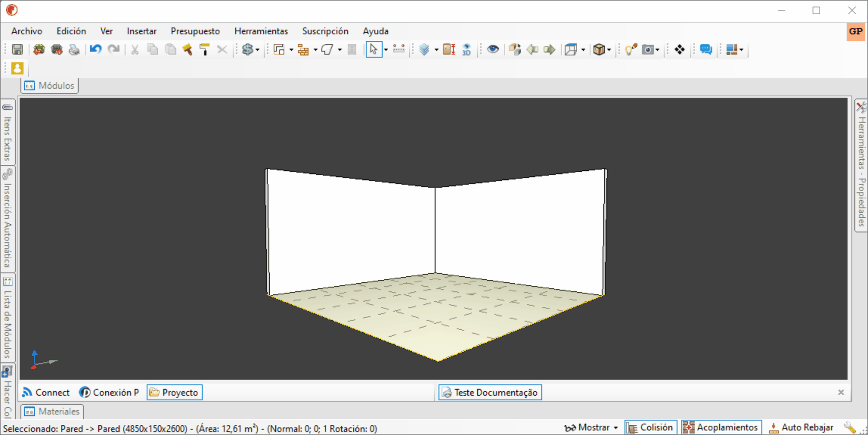
Task: Open the dollar budget dropdown arrow
Action: click(258, 49)
